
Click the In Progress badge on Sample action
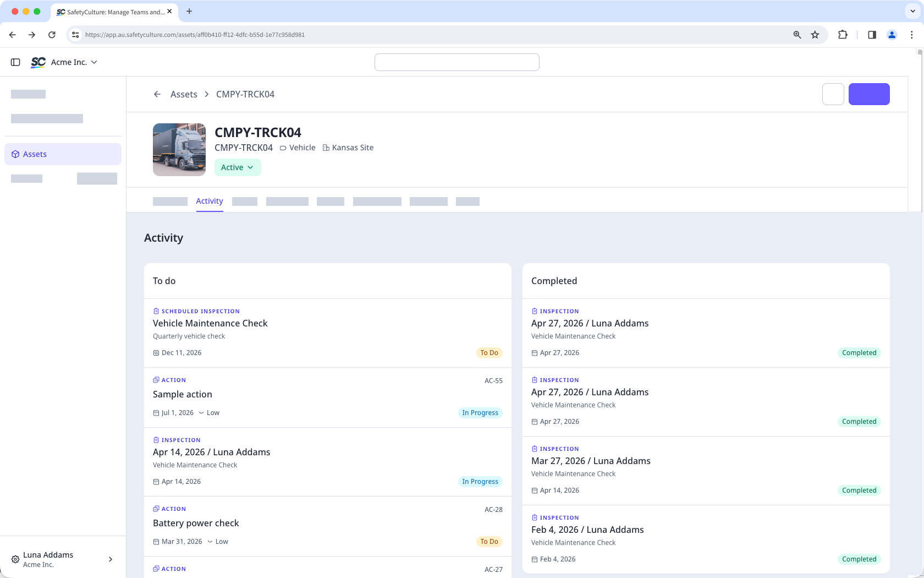click(x=480, y=413)
